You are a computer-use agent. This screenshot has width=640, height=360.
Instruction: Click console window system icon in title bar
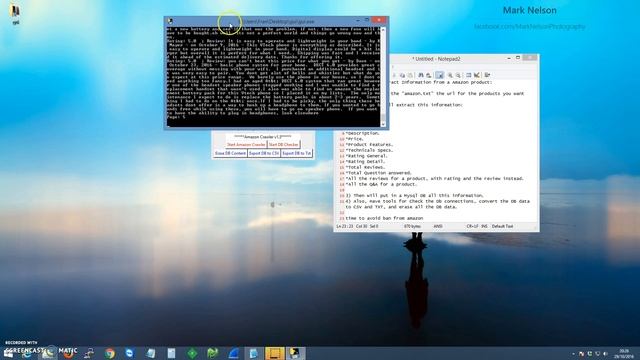(x=170, y=21)
